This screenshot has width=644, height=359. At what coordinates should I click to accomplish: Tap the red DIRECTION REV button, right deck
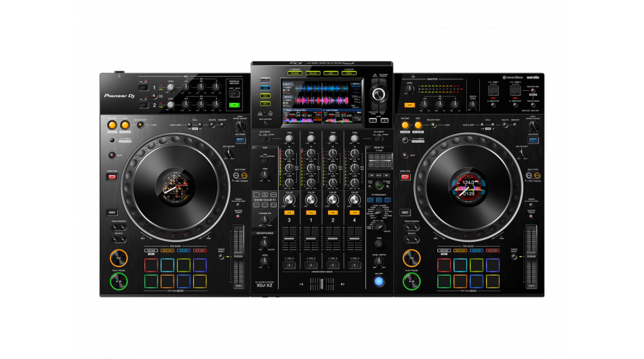[x=405, y=177]
